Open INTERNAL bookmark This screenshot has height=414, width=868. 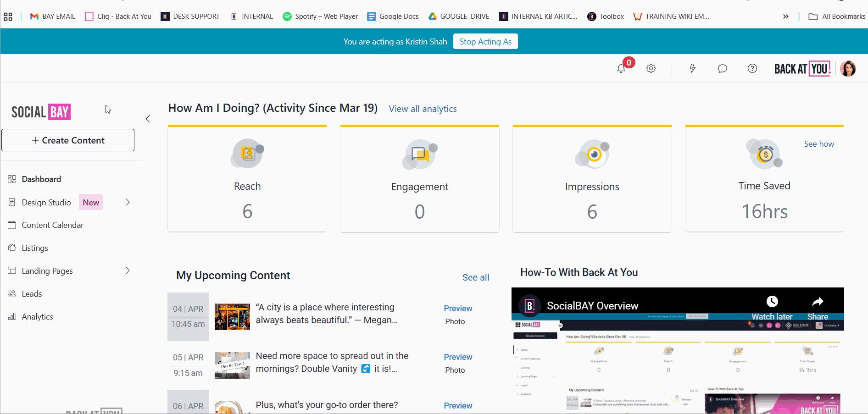pos(251,17)
